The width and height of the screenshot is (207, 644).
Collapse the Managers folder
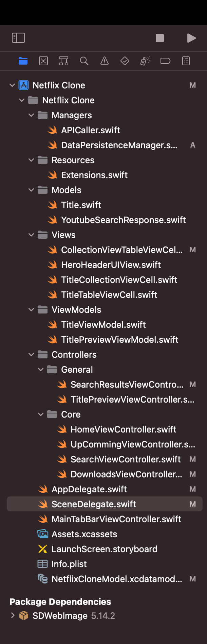pyautogui.click(x=31, y=115)
